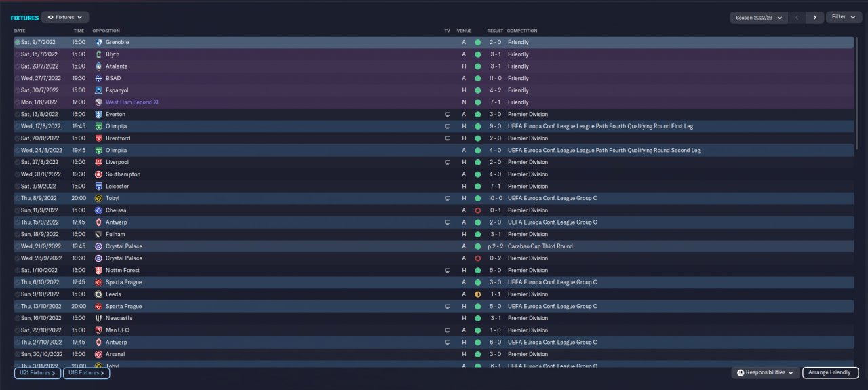Click the draw indicator on Leeds fixture
This screenshot has height=390, width=868.
click(477, 294)
